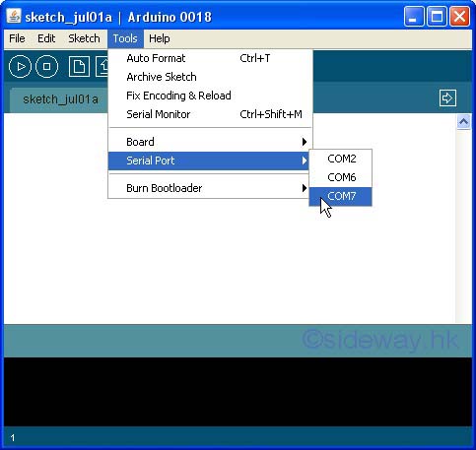Open the Edit menu

click(46, 38)
